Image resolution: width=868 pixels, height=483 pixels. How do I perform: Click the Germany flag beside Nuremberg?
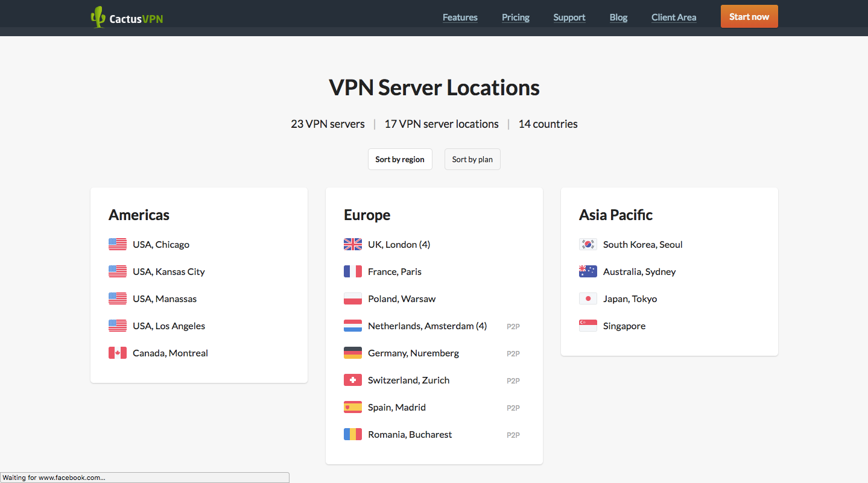click(x=353, y=353)
